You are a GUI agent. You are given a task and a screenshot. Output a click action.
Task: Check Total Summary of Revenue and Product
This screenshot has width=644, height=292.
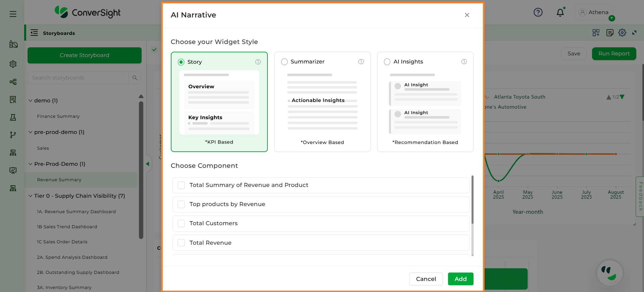181,185
